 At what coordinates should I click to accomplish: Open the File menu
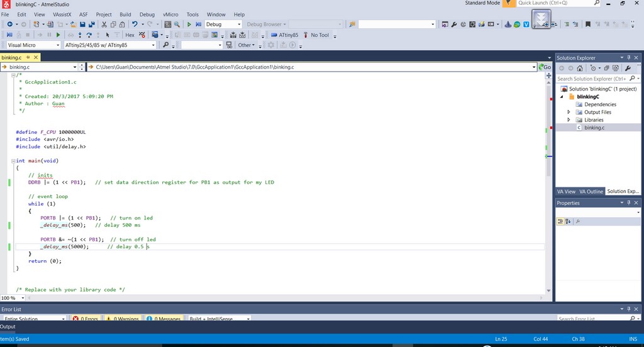tap(5, 14)
